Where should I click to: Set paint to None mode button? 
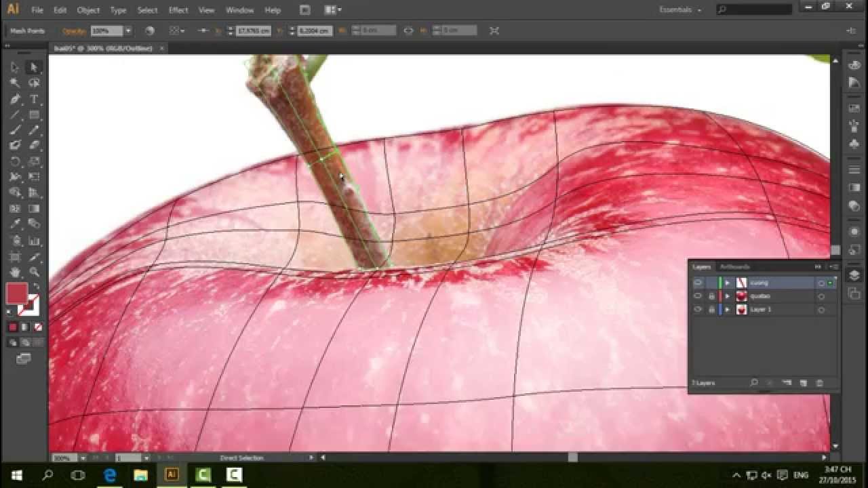pos(38,327)
